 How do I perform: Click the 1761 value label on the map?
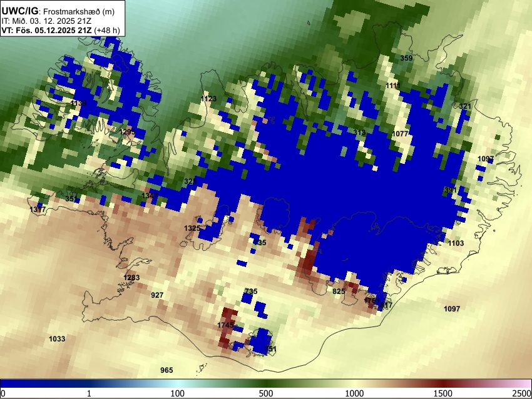tap(372, 300)
